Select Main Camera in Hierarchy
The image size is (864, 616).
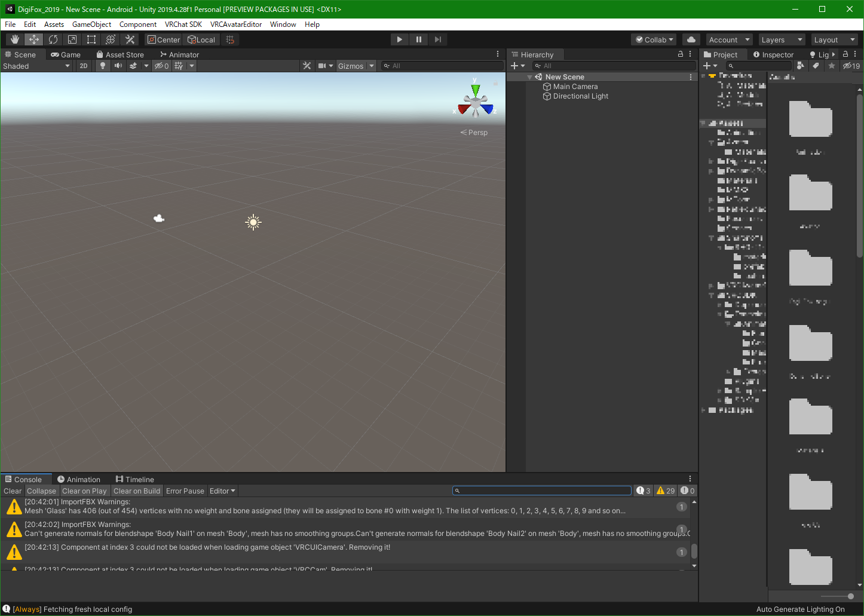[575, 87]
